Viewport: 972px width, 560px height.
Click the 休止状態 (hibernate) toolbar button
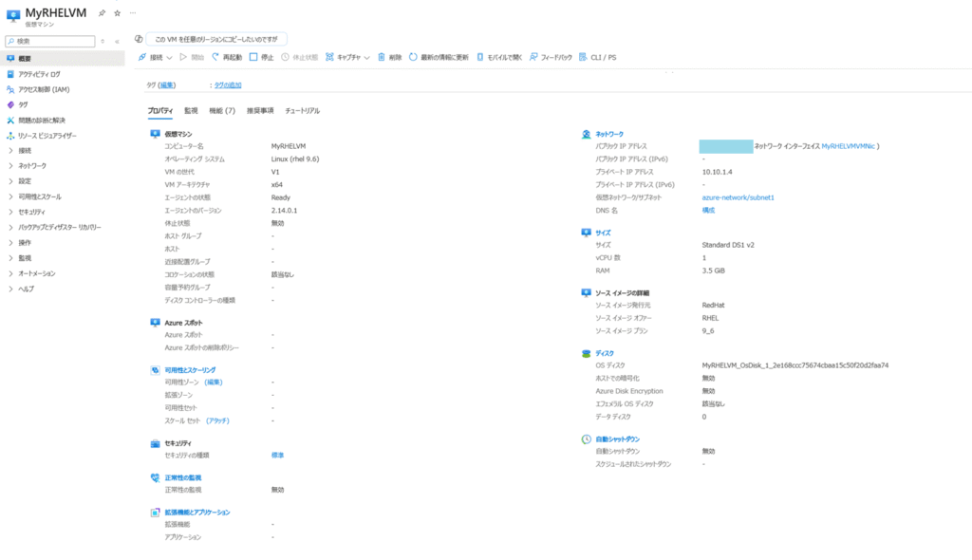pos(299,57)
